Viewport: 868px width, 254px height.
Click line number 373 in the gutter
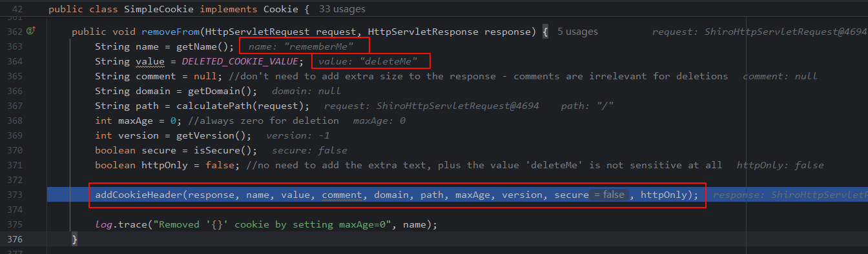[14, 195]
